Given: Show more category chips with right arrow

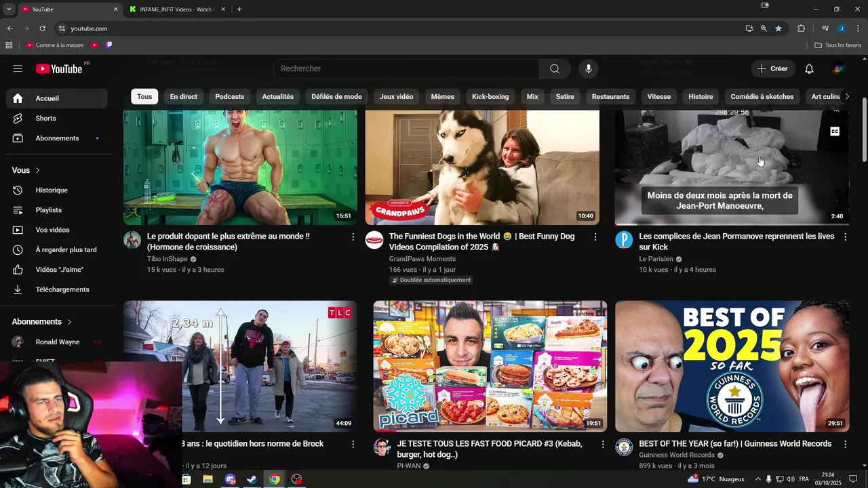Looking at the screenshot, I should [x=846, y=96].
